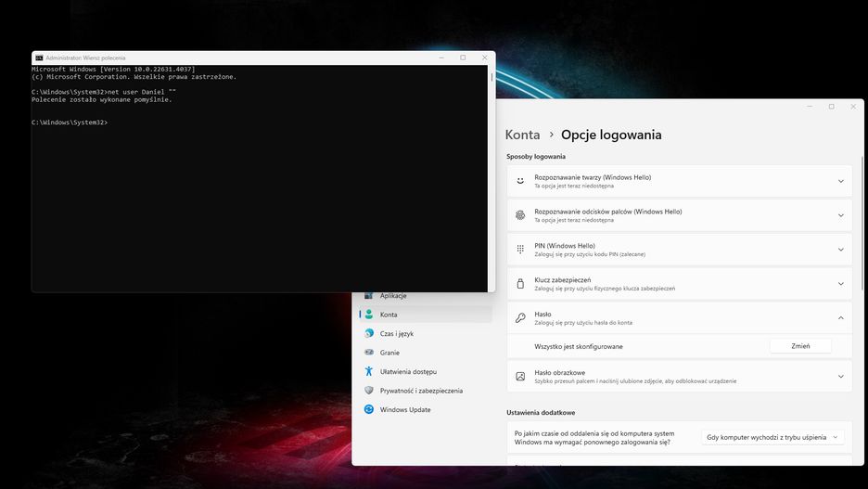Click the 'net user Daniel' command line
Viewport: 868px width, 489px height.
pos(104,92)
